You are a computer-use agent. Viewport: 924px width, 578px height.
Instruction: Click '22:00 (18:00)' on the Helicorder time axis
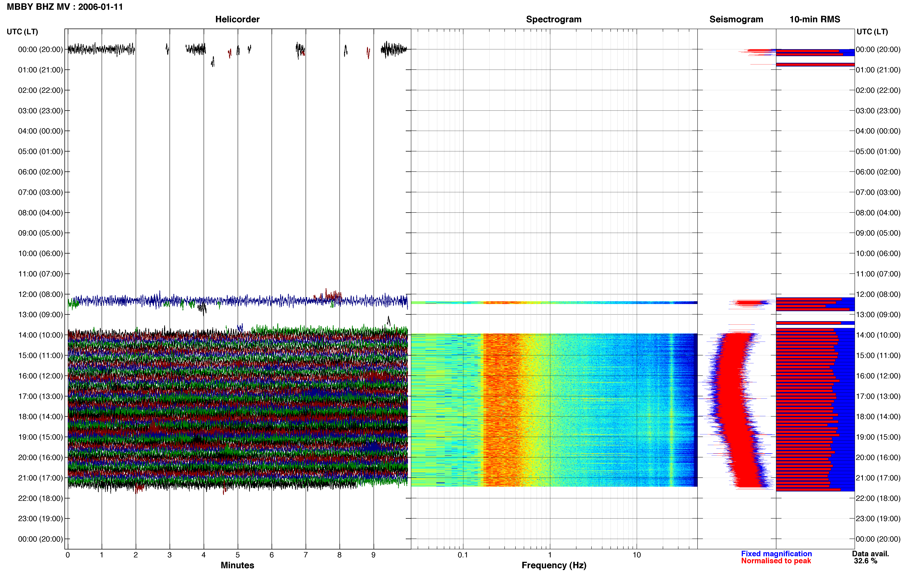[41, 498]
